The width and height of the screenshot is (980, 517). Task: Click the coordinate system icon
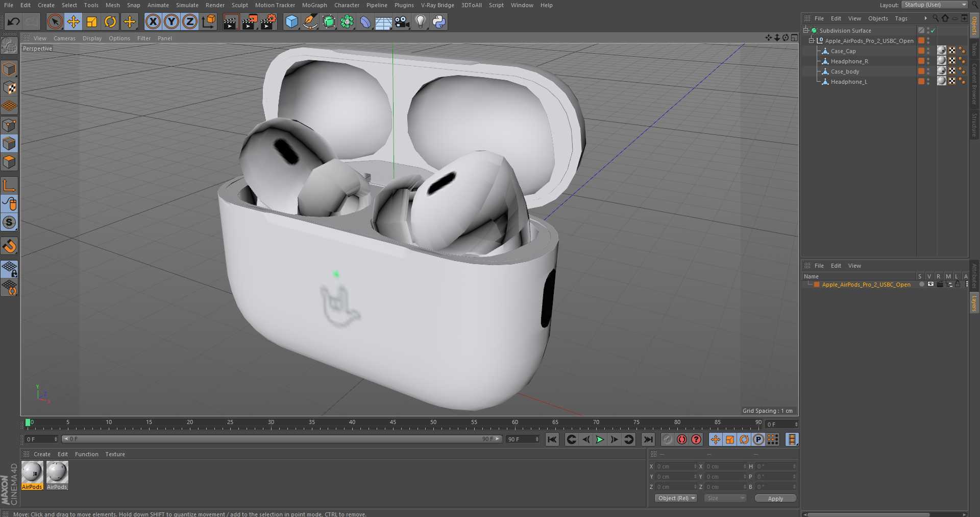click(209, 21)
